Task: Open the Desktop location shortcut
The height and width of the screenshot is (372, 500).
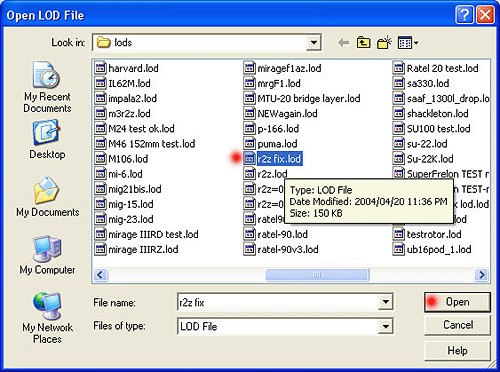Action: click(47, 140)
